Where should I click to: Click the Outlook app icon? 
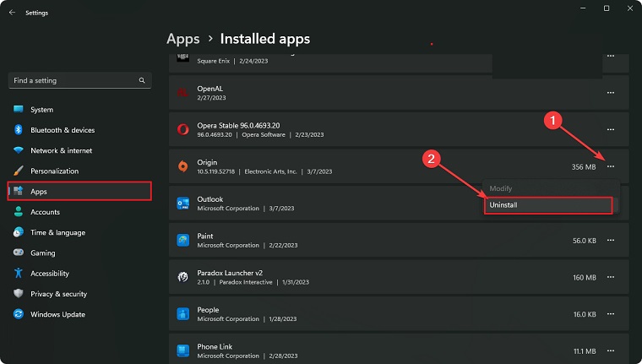coord(182,204)
